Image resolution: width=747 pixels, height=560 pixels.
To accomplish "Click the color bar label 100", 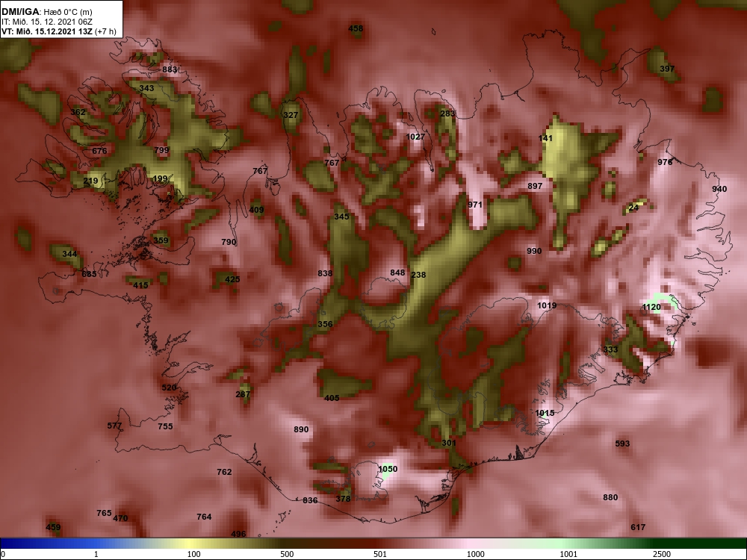I will coord(193,554).
